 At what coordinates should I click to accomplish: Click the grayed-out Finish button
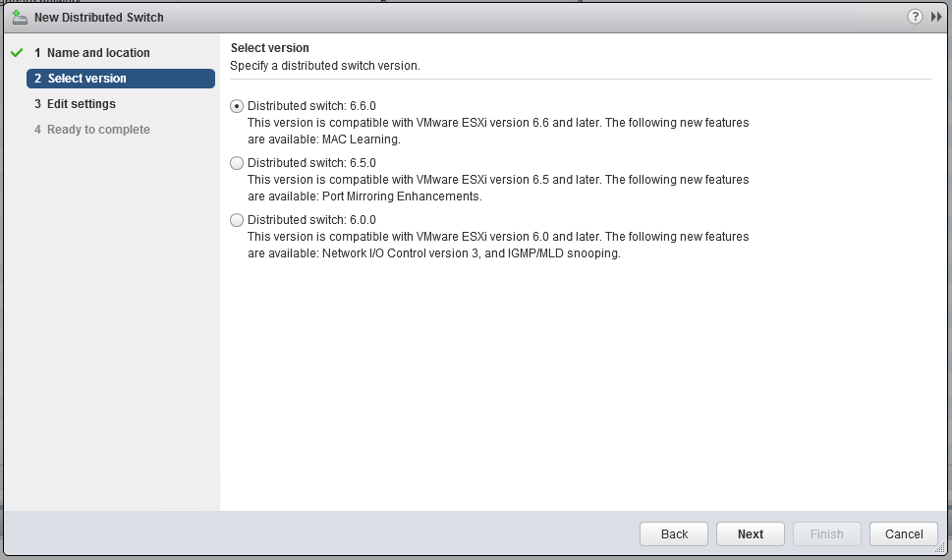point(827,533)
